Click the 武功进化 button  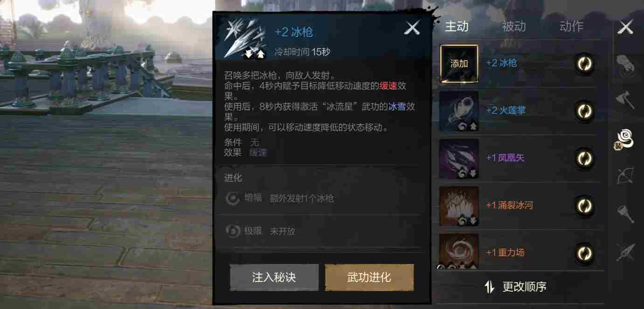369,277
